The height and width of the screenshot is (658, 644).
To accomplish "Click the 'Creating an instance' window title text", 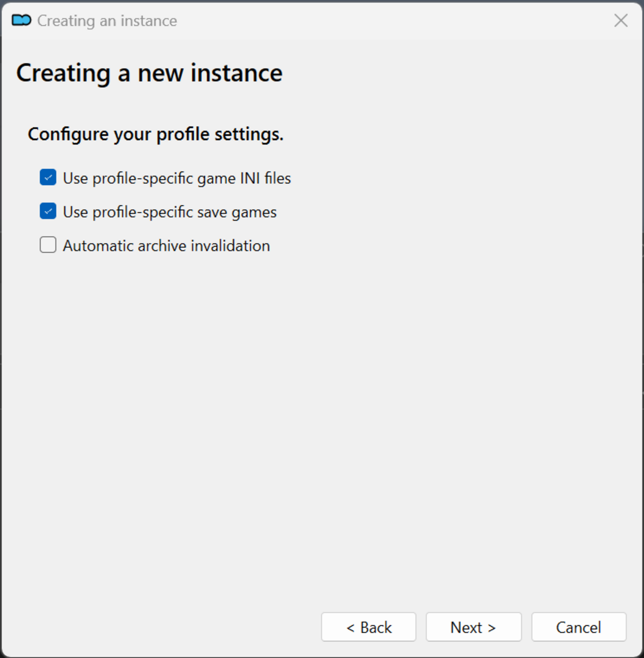I will click(107, 21).
